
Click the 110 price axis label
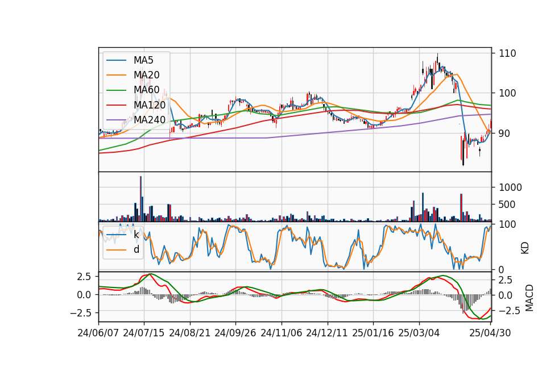[508, 53]
